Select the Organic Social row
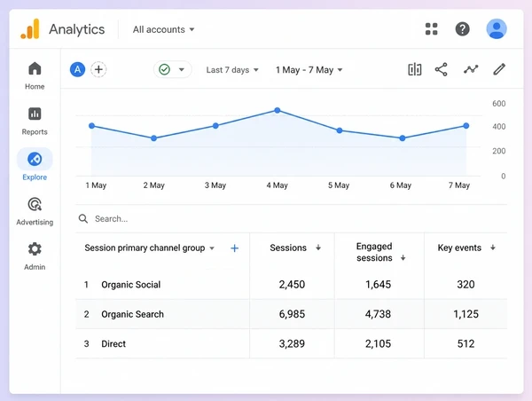This screenshot has width=532, height=401. pyautogui.click(x=291, y=285)
